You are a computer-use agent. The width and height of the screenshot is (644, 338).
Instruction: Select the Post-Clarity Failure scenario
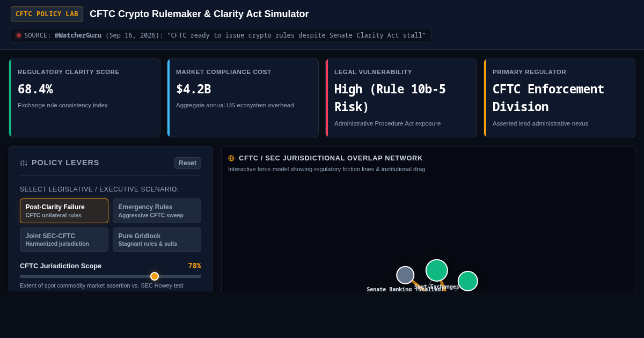click(x=64, y=211)
